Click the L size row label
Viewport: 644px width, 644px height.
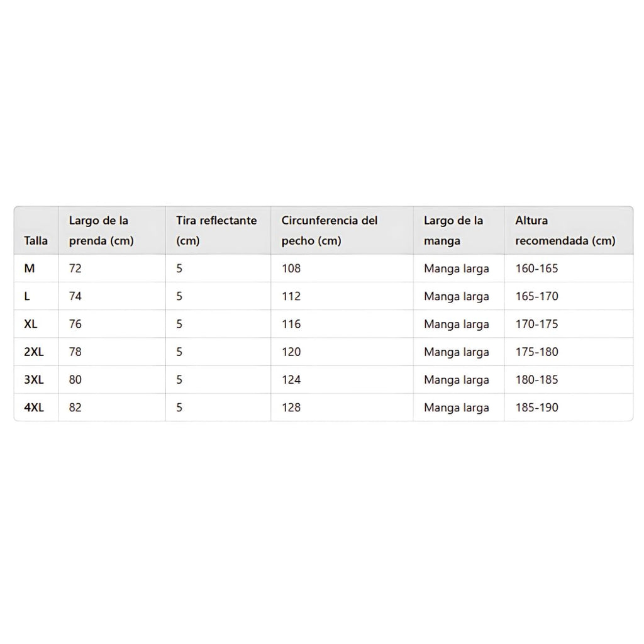(x=27, y=296)
